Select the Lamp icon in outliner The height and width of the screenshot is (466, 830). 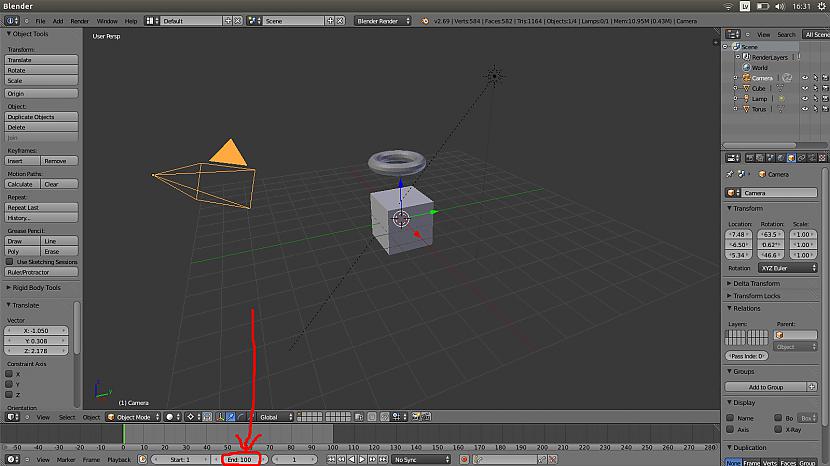coord(746,98)
